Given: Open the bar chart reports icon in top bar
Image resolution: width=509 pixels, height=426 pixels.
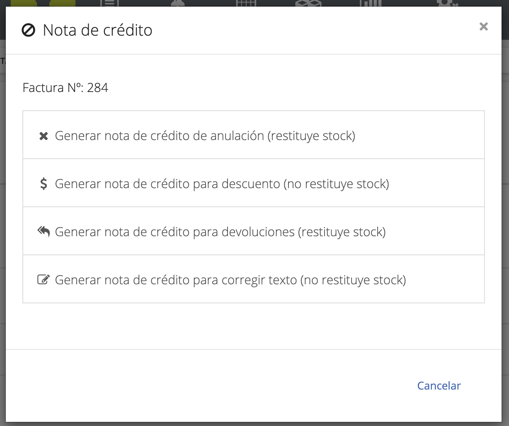Looking at the screenshot, I should click(x=371, y=3).
